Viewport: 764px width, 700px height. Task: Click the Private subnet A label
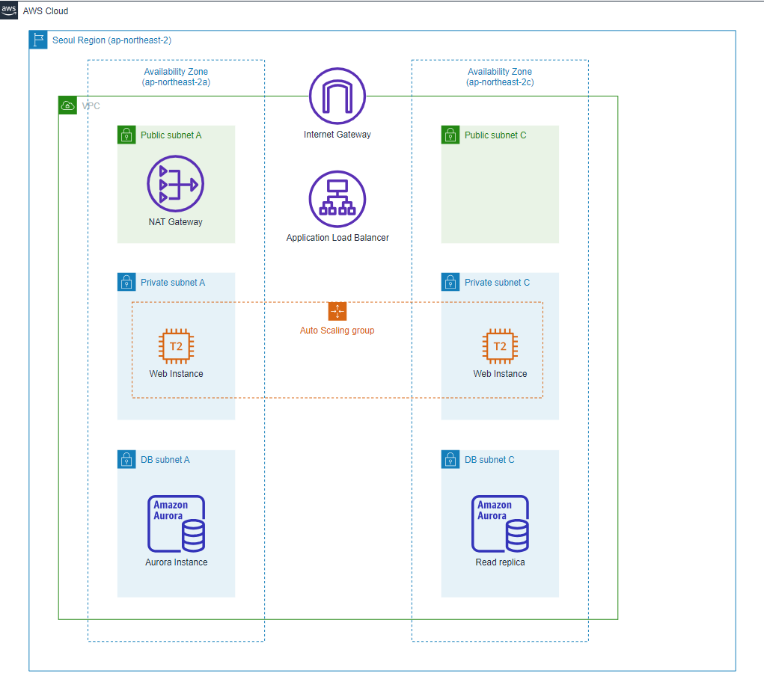(173, 283)
